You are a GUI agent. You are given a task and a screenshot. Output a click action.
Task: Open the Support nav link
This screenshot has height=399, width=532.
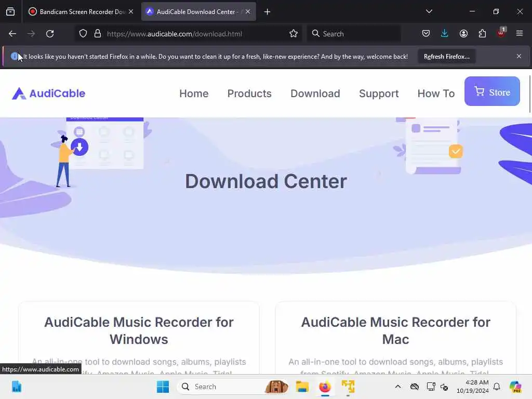pos(379,94)
